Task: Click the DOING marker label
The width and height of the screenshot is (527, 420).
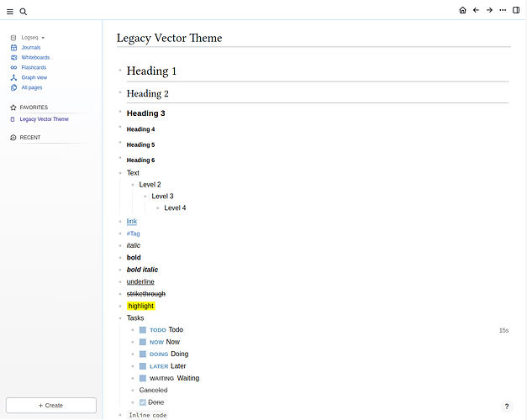Action: coord(159,354)
